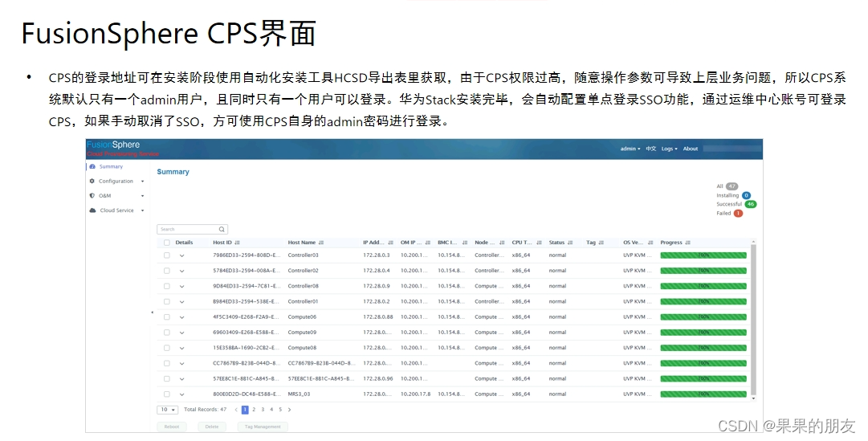Click the Configuration gear icon
This screenshot has width=868, height=441.
92,182
